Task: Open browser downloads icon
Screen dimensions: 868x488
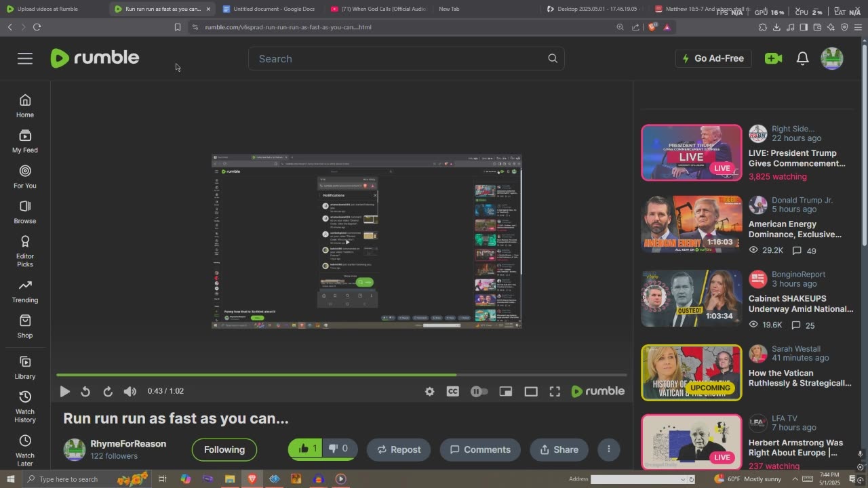Action: pyautogui.click(x=776, y=27)
